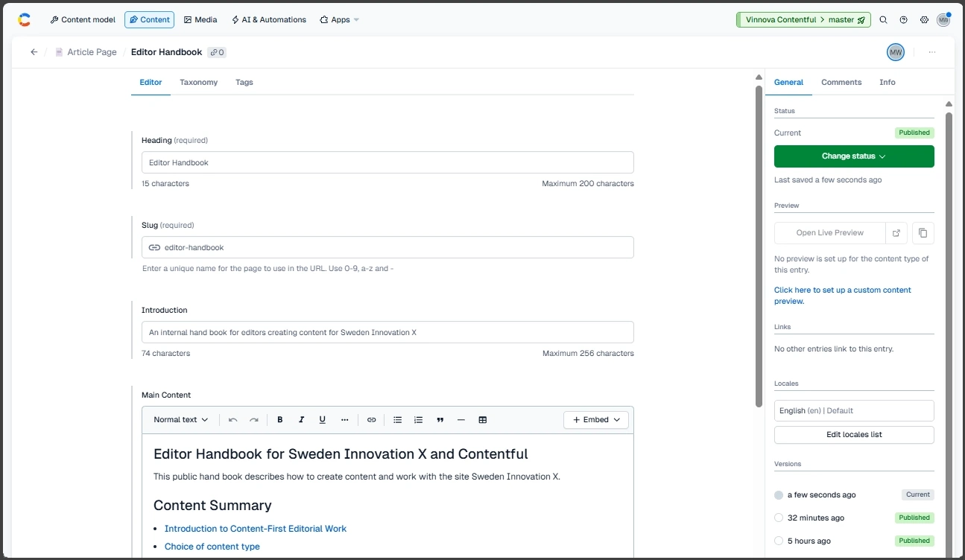Open the Content model section
965x560 pixels.
coord(83,20)
